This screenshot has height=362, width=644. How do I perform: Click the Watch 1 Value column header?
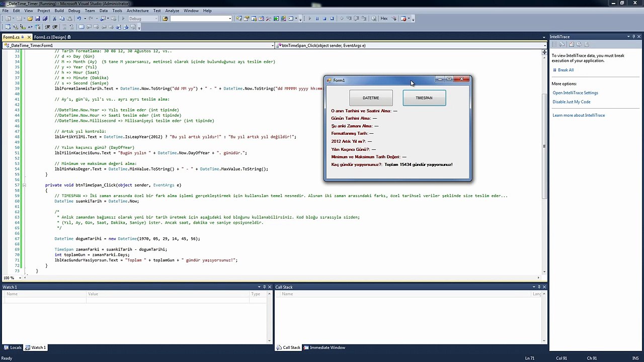tap(168, 294)
